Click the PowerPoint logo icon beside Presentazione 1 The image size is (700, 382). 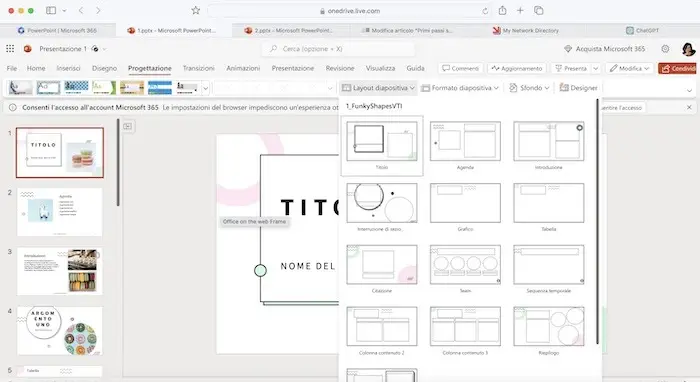click(28, 49)
